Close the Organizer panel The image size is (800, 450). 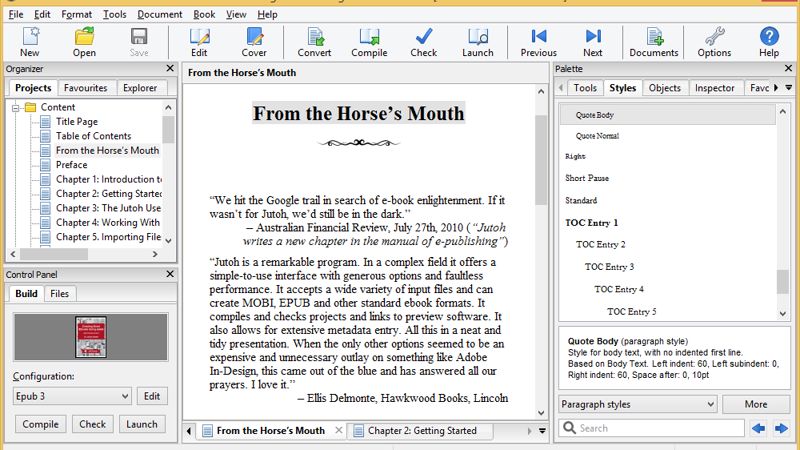coord(170,68)
